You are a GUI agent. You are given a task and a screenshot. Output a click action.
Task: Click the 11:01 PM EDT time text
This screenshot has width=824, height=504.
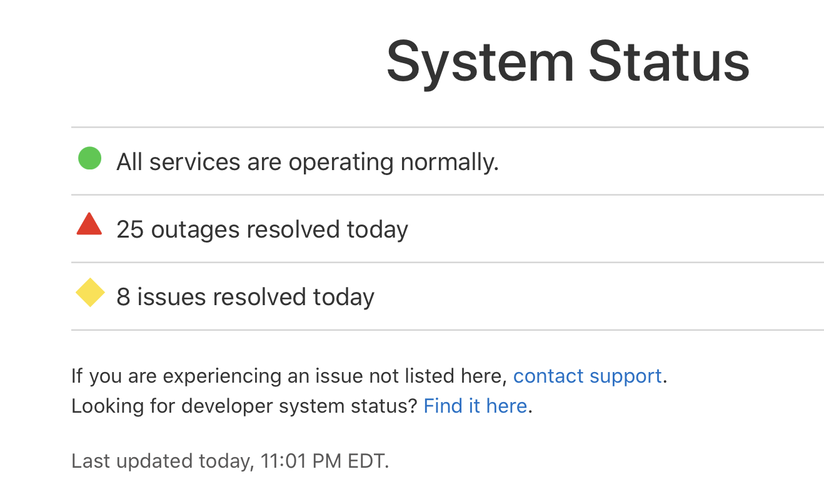[324, 461]
